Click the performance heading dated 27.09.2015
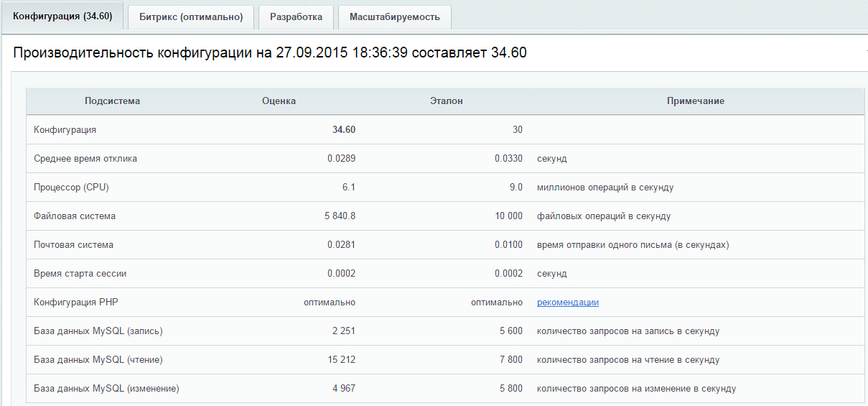This screenshot has width=868, height=406. pyautogui.click(x=270, y=53)
